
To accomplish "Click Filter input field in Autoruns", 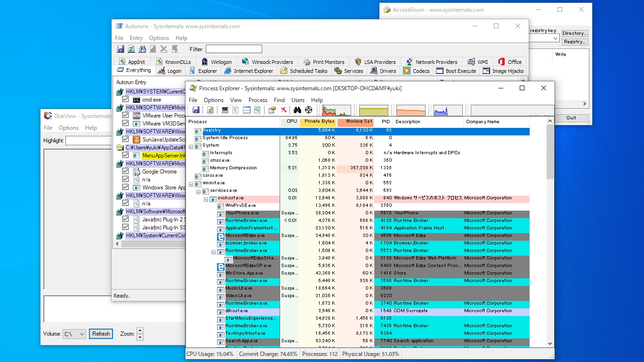I will point(234,49).
